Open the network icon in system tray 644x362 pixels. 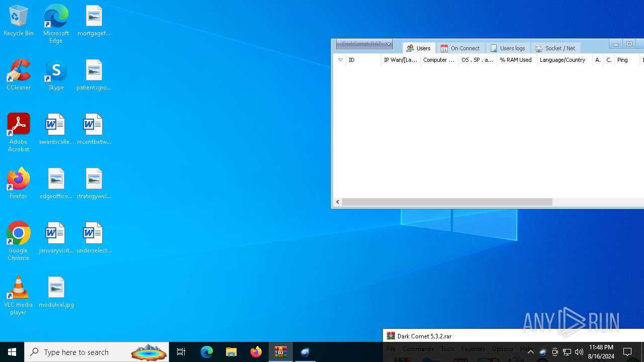tap(567, 352)
